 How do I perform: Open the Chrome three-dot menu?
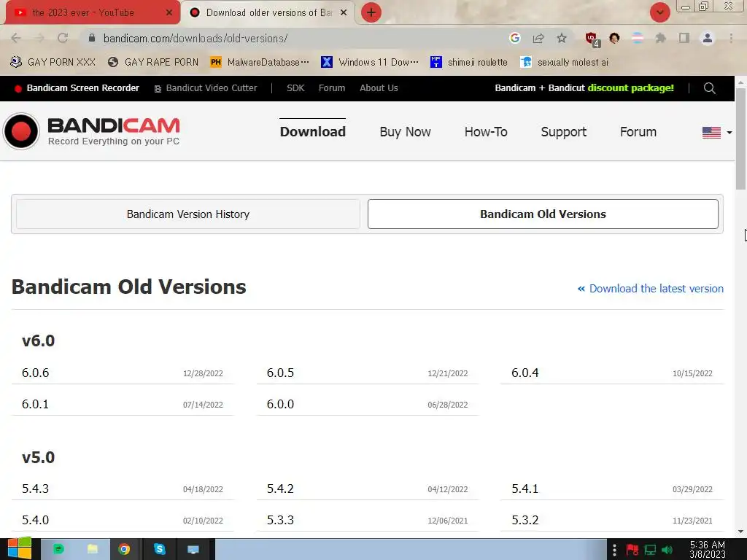point(731,38)
